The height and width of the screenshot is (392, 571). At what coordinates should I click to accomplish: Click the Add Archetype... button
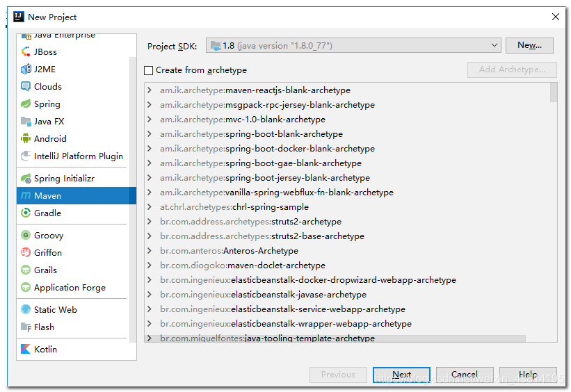pyautogui.click(x=512, y=70)
